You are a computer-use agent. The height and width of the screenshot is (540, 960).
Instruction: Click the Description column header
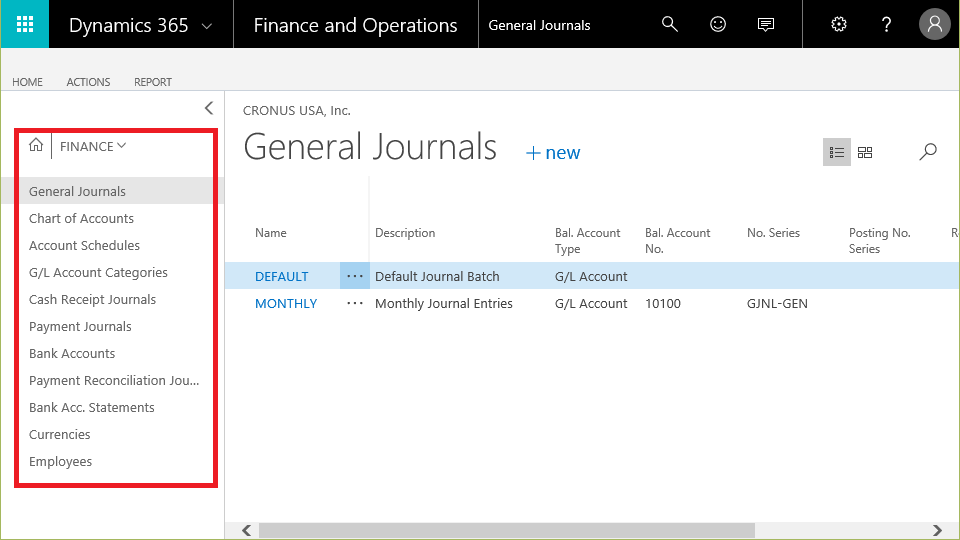(405, 233)
